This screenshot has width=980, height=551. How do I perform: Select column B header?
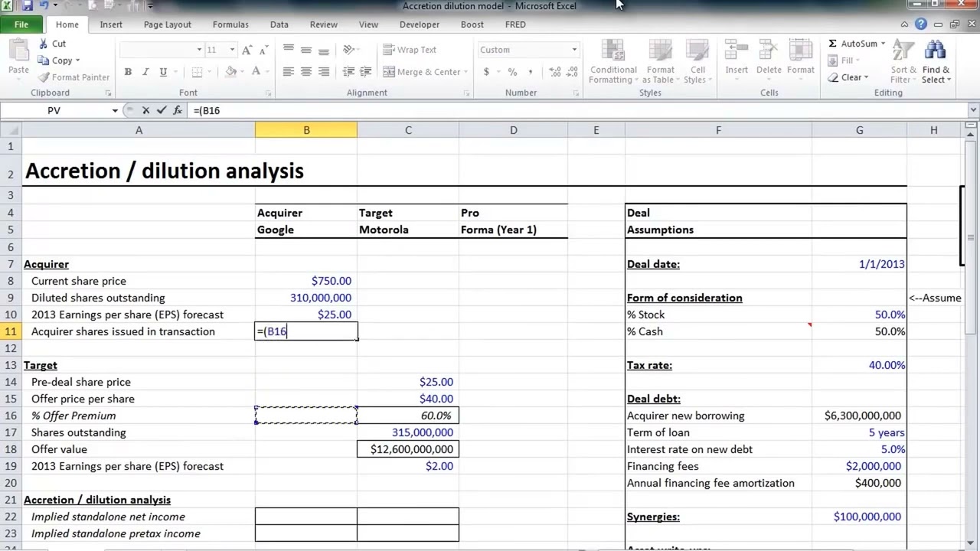[306, 131]
